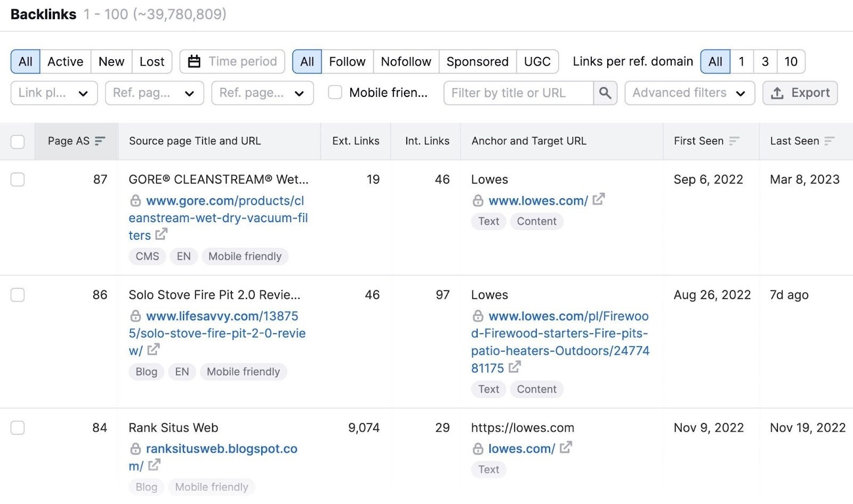Open www.lowes.com/ target link
The image size is (853, 504).
point(538,201)
